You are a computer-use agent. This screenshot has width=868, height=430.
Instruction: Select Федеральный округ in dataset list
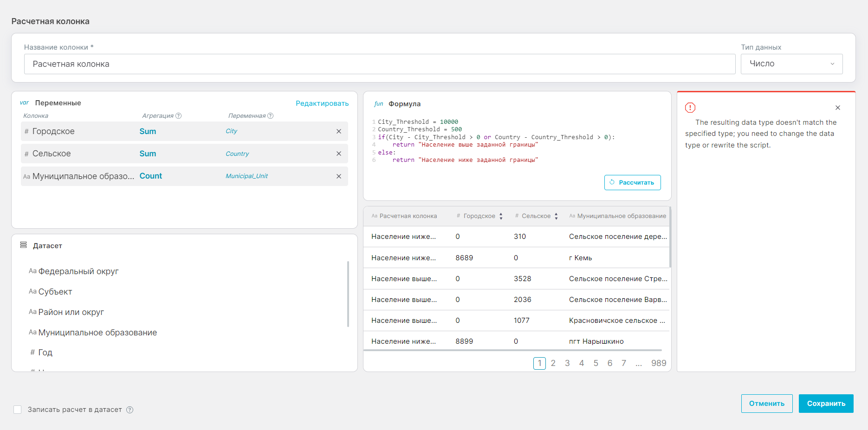[78, 271]
